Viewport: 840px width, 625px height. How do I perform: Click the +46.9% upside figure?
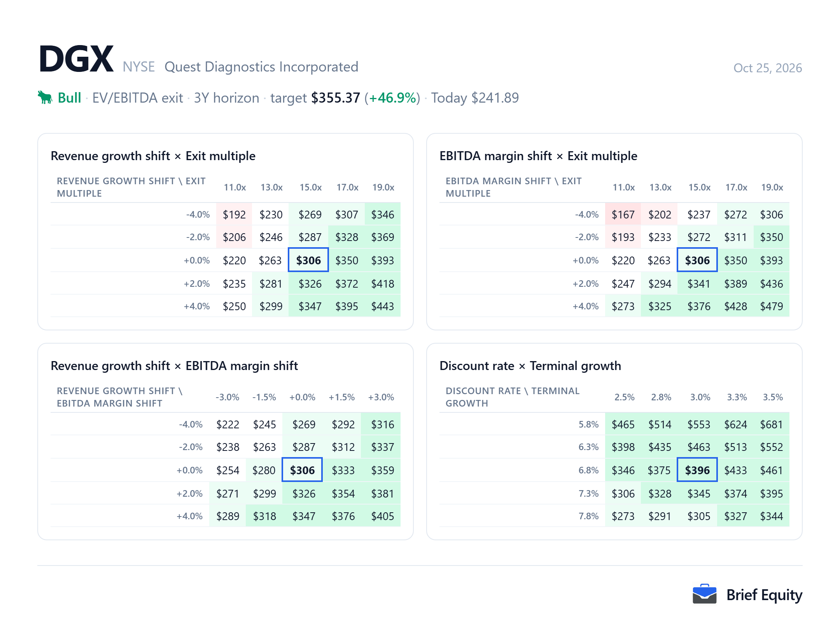(393, 98)
